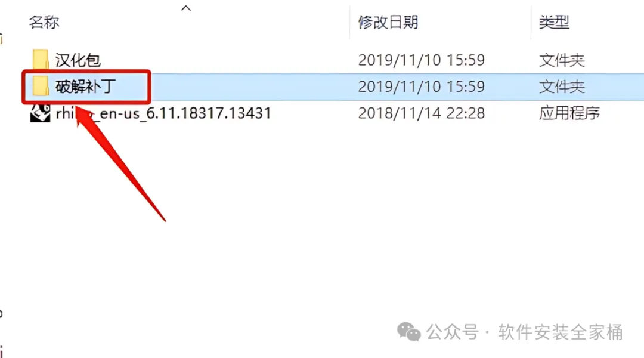Select the 汉化包 folder name
644x358 pixels.
(x=78, y=60)
